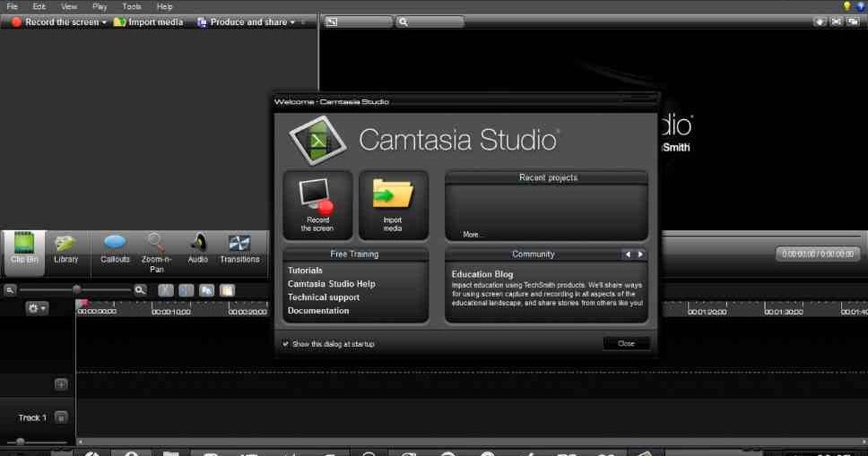Click the timeline zoom-out magnifier icon
Screen dimensions: 868x456
pyautogui.click(x=10, y=290)
